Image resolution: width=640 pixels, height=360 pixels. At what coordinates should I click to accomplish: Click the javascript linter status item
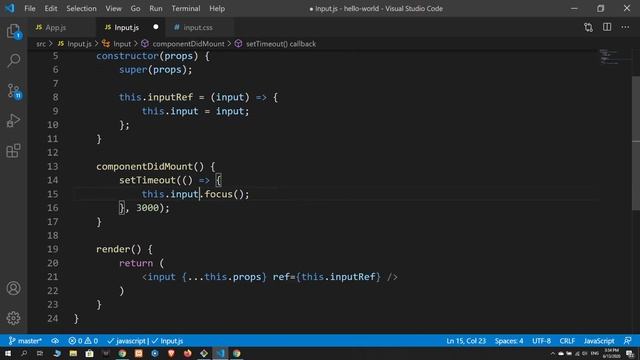[x=127, y=341]
